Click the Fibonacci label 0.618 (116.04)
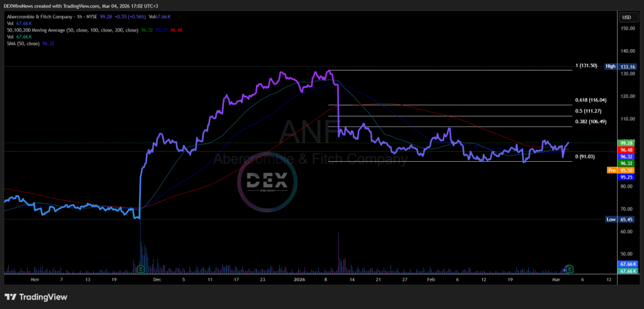Screen dimensions: 644x309 [591, 100]
